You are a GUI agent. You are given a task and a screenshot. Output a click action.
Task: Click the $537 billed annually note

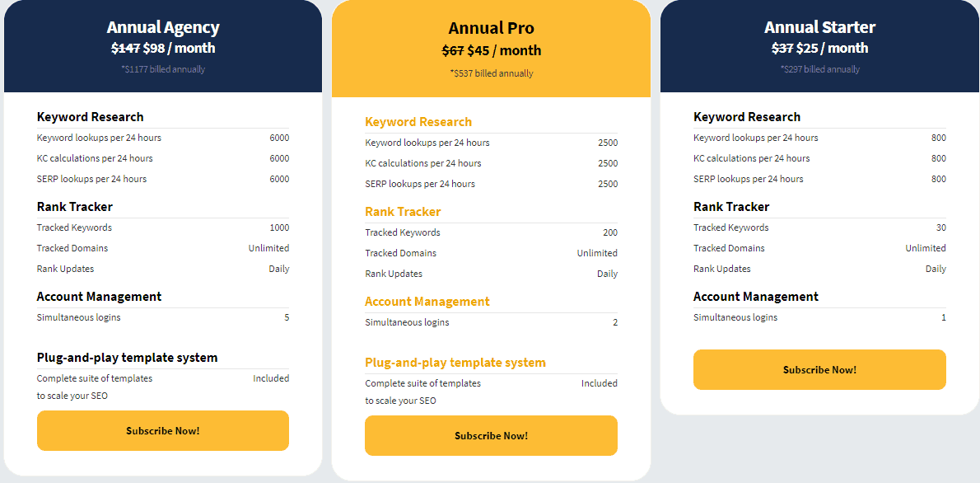[492, 73]
